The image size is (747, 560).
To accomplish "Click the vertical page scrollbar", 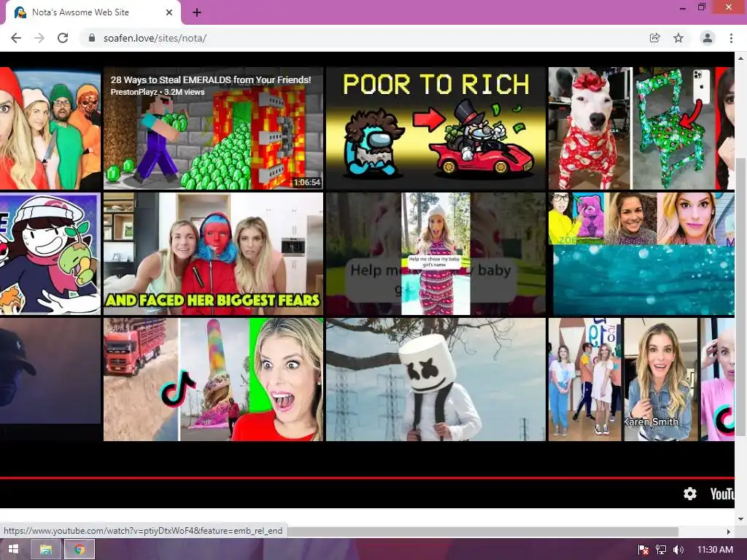I will coord(740,295).
